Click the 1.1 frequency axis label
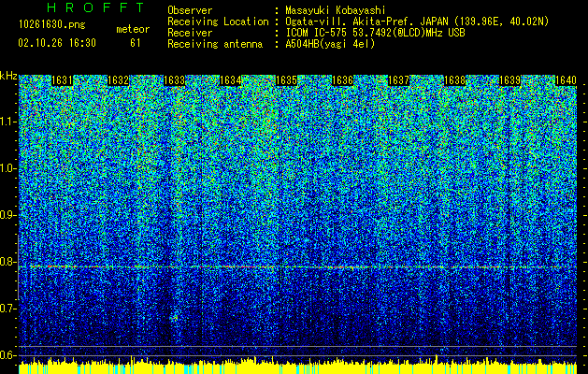The width and height of the screenshot is (588, 374). click(8, 122)
